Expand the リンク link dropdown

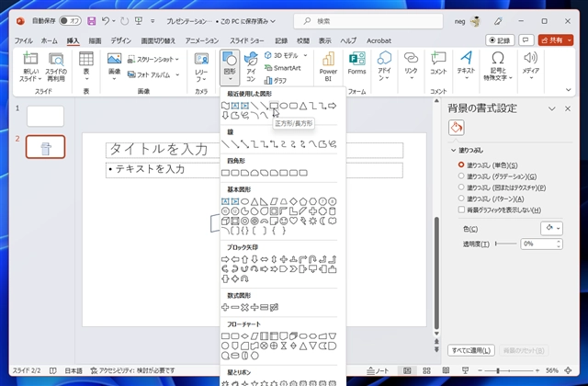[411, 67]
